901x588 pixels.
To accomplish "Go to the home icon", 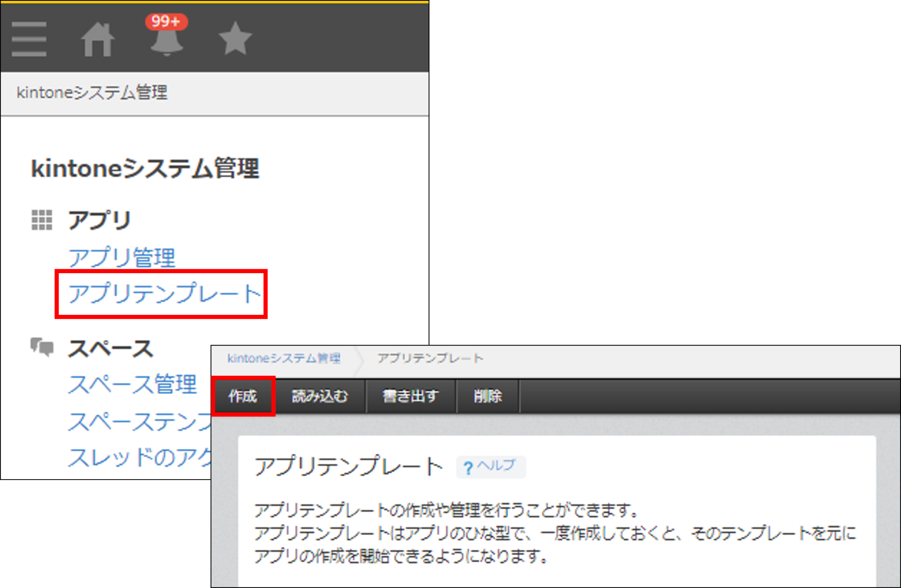I will pos(98,39).
